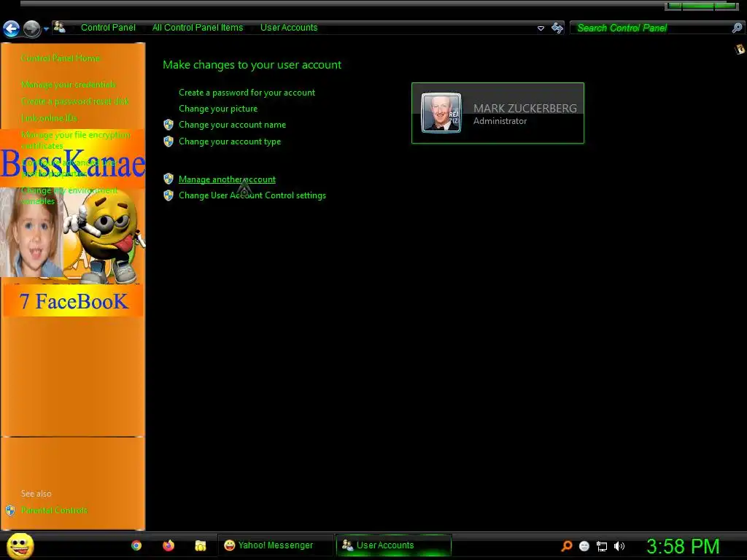Image resolution: width=747 pixels, height=560 pixels.
Task: Select User Accounts breadcrumb segment
Action: pos(289,28)
